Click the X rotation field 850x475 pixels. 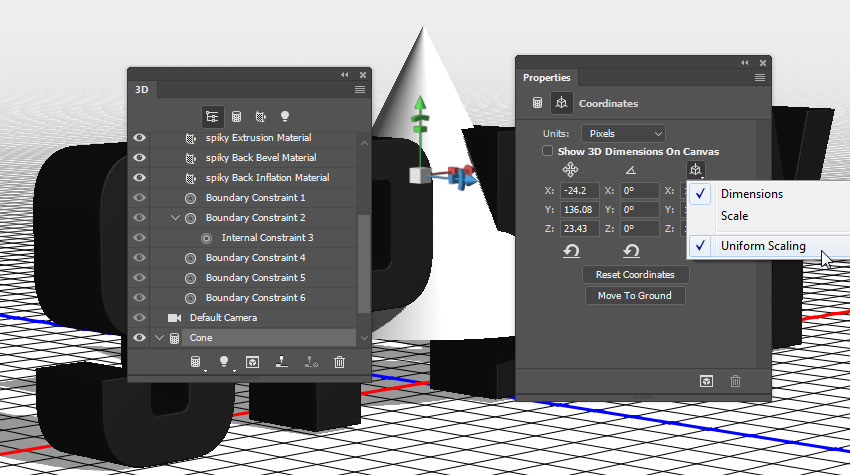tap(640, 191)
